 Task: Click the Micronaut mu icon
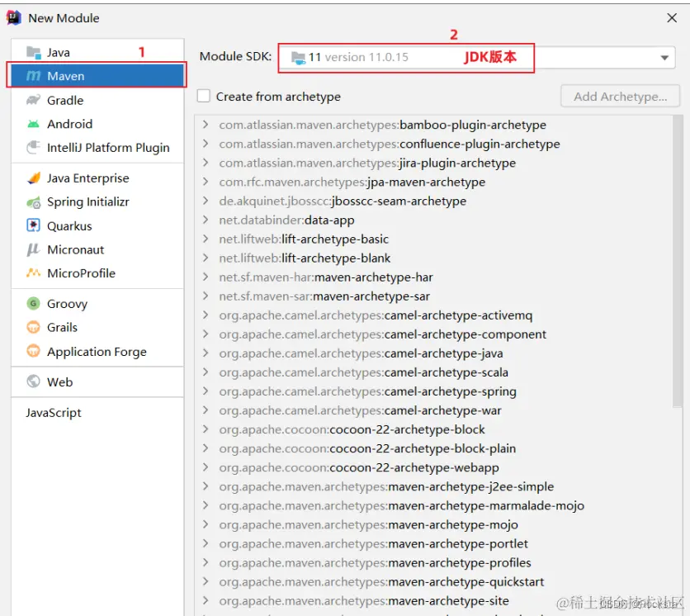[x=34, y=249]
